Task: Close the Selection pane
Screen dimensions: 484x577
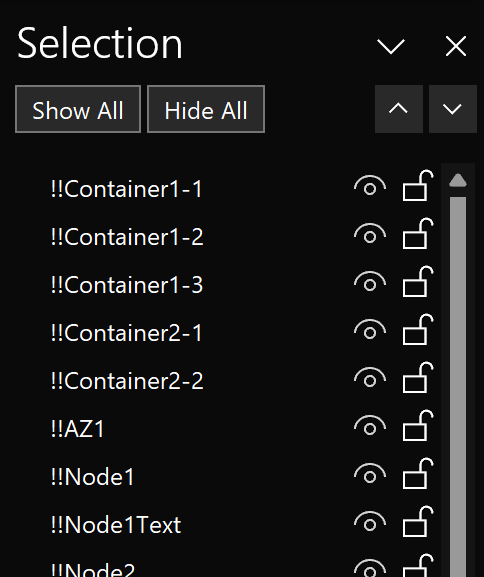Action: pyautogui.click(x=456, y=46)
